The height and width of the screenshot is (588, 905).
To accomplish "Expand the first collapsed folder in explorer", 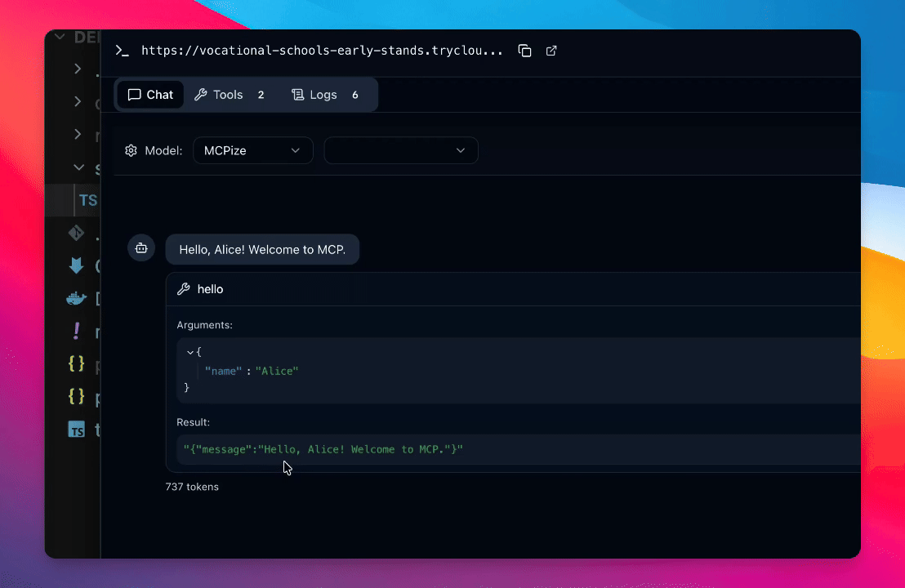I will click(78, 69).
